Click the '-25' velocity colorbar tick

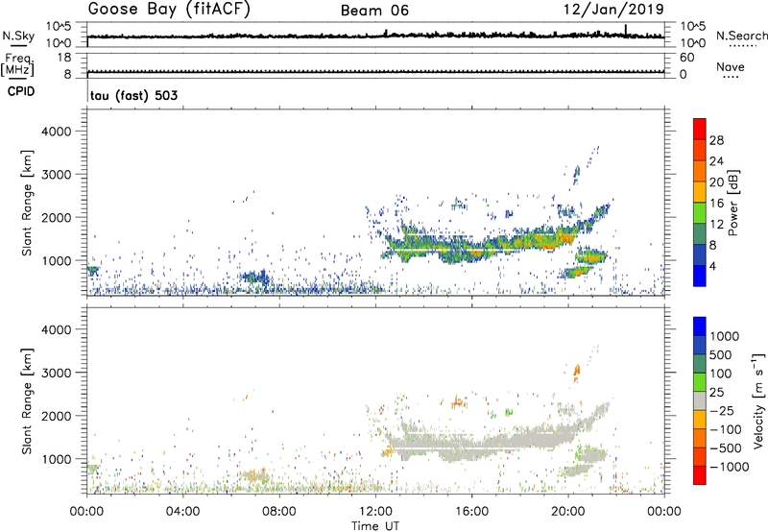[722, 410]
